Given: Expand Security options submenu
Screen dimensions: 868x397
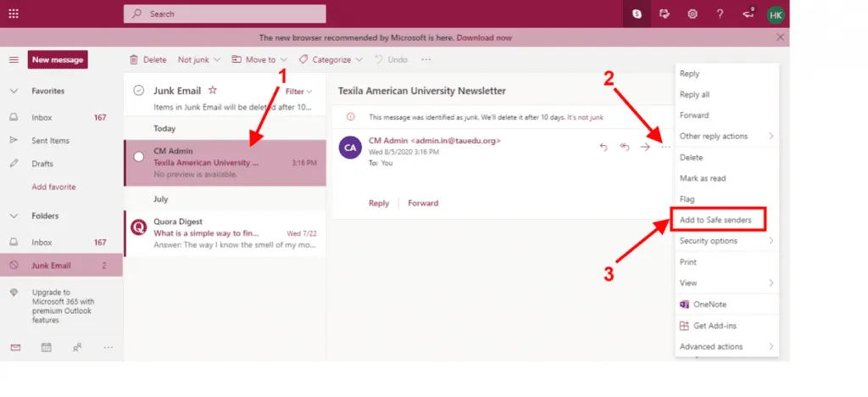Looking at the screenshot, I should point(726,241).
